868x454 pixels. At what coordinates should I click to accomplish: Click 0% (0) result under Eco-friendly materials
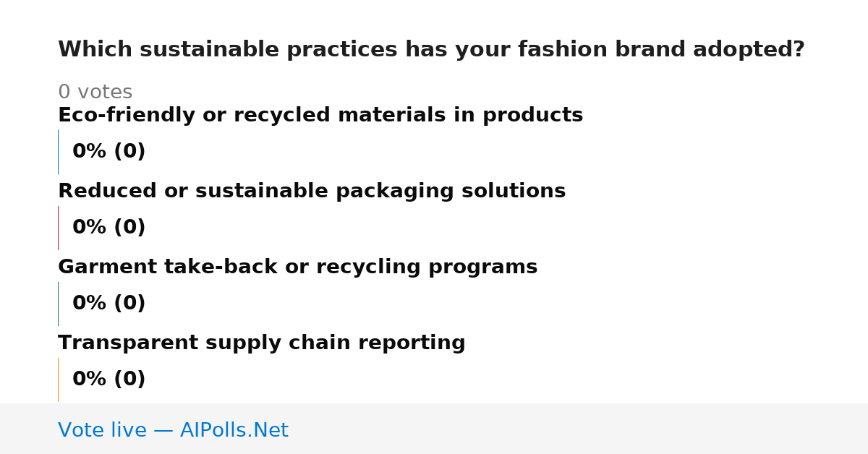tap(109, 152)
